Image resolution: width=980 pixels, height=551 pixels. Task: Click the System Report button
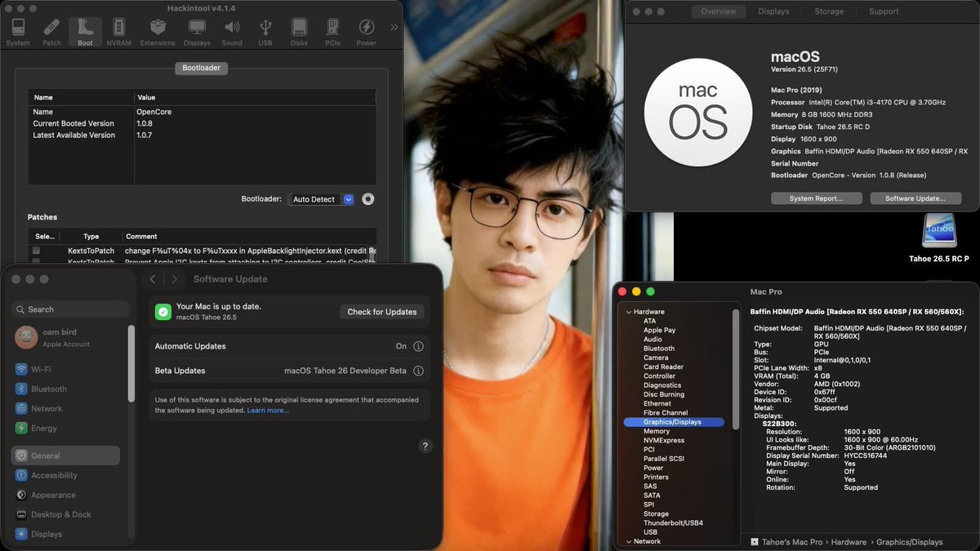(x=817, y=198)
